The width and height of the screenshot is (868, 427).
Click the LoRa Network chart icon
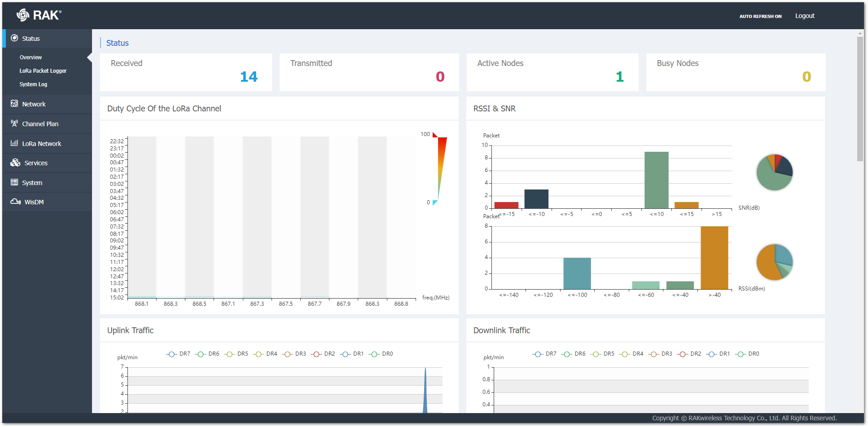(14, 143)
